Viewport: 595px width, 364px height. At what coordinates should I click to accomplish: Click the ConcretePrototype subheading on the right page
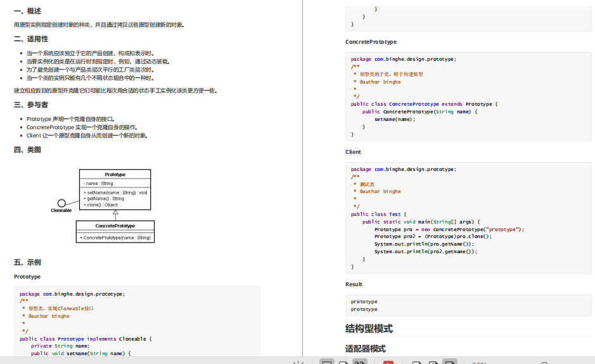coord(371,42)
